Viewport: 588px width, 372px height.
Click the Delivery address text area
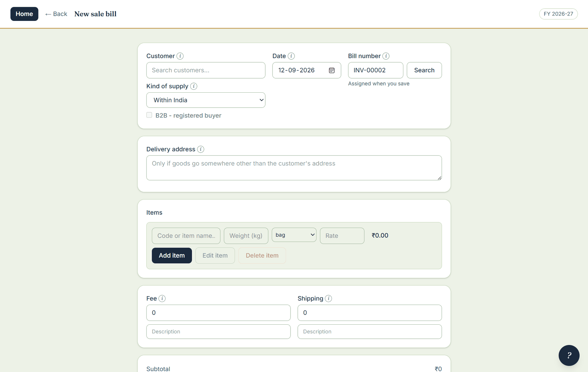[x=294, y=168]
